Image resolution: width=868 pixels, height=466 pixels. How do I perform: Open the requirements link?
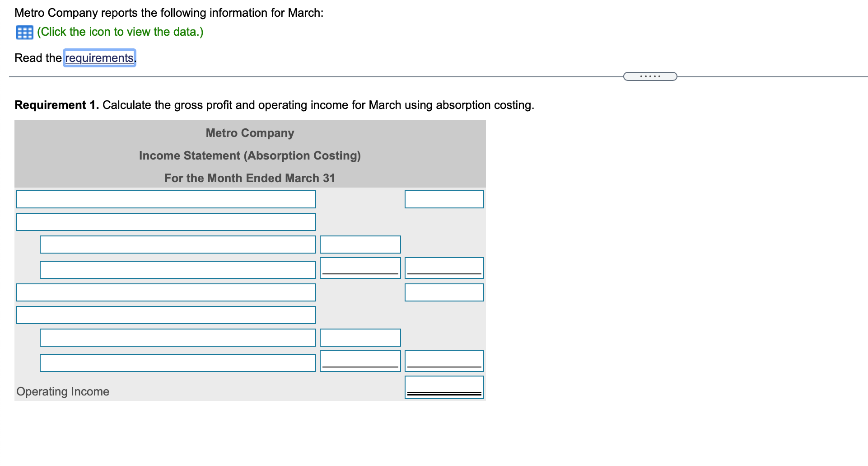pos(99,58)
